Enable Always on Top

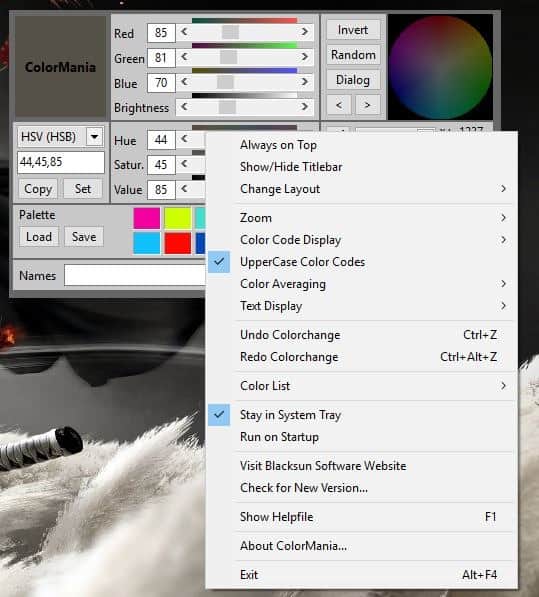pos(361,145)
